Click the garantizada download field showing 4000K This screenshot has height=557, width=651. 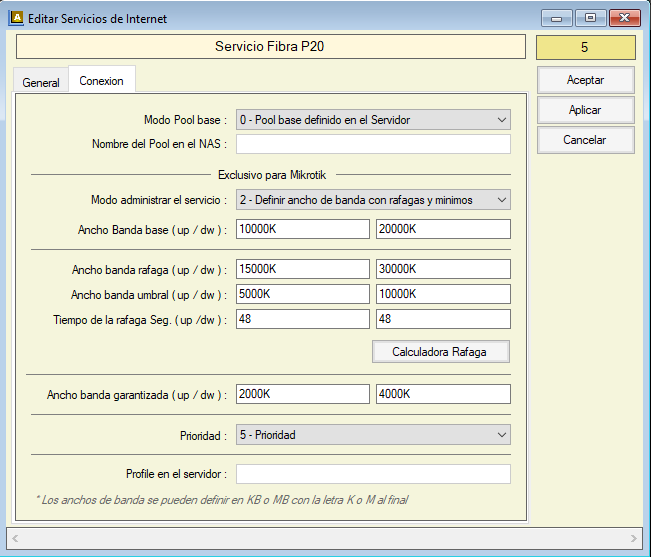pos(443,394)
